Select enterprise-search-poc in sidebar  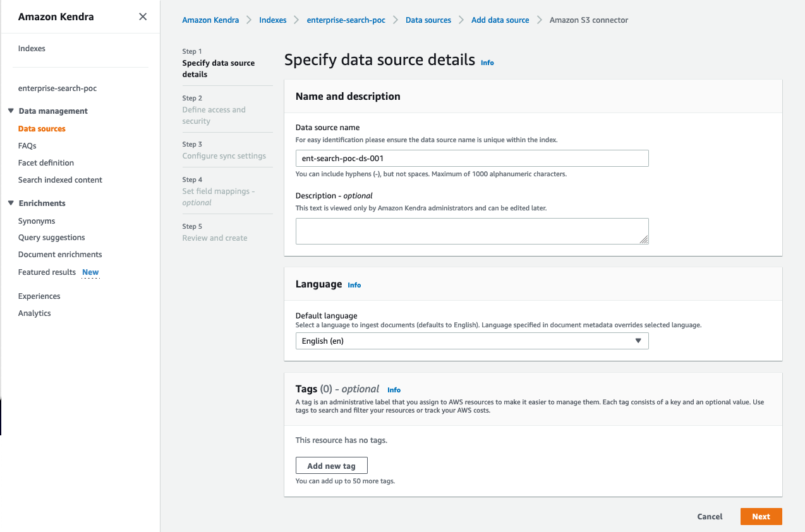tap(57, 88)
